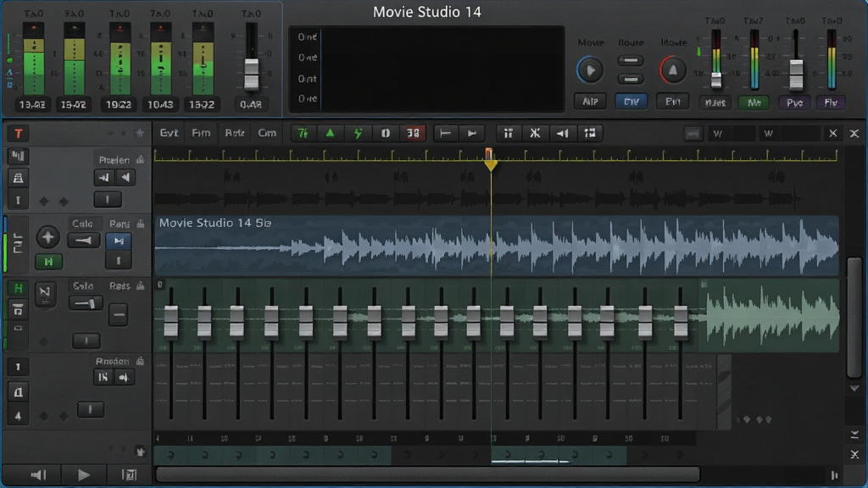This screenshot has width=868, height=488.
Task: Click the orange T icon above the track list
Action: click(x=19, y=133)
